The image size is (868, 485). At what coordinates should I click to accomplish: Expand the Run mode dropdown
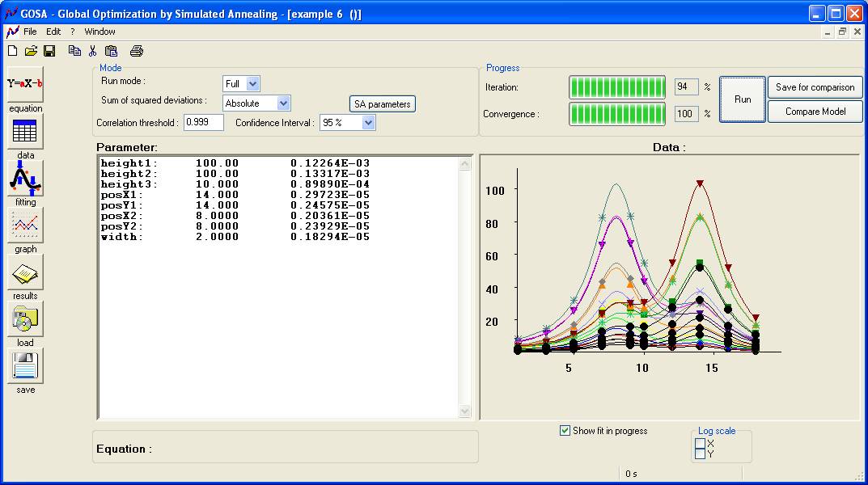[x=252, y=83]
